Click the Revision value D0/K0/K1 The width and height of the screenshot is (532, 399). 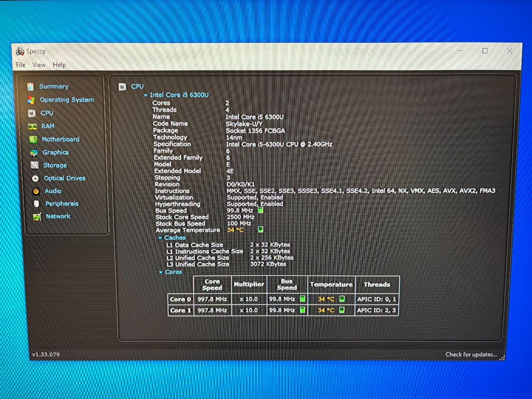(x=241, y=184)
